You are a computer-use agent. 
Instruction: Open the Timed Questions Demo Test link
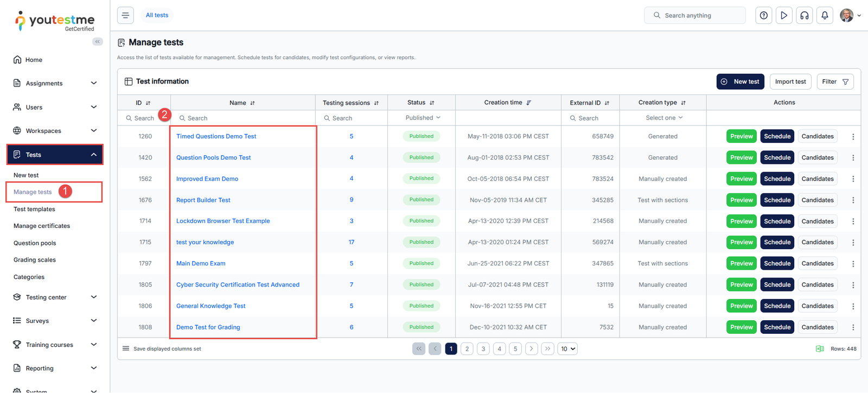coord(216,136)
